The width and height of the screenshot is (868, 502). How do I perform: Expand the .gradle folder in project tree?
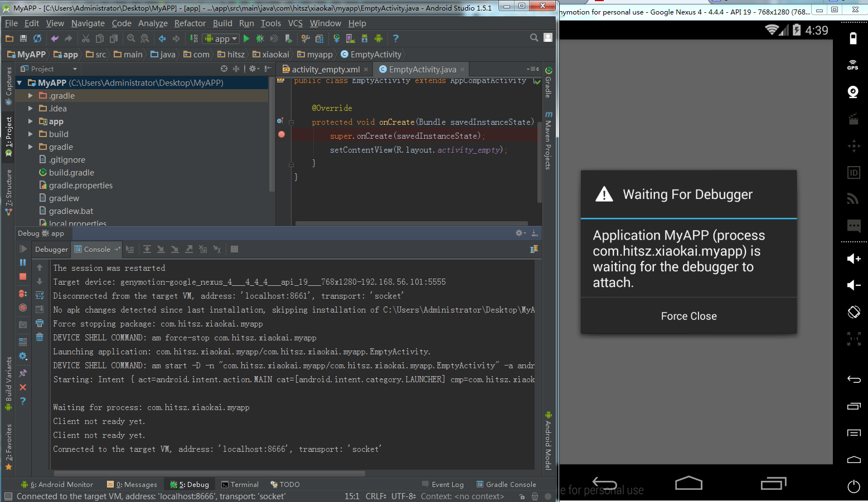pos(31,96)
